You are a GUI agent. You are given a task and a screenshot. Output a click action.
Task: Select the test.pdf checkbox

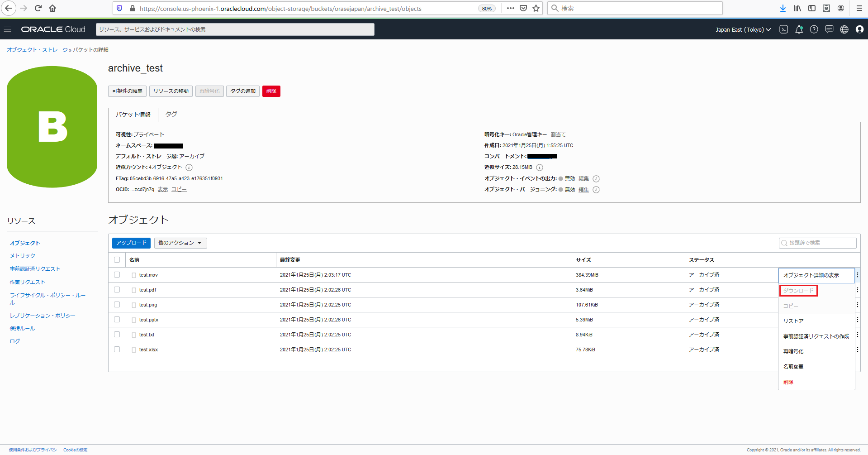pos(117,290)
